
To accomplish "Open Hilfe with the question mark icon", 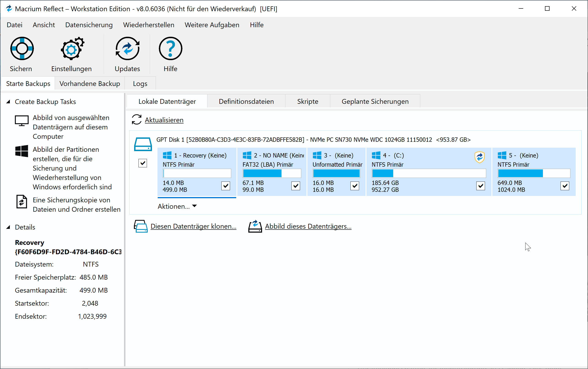I will 170,48.
